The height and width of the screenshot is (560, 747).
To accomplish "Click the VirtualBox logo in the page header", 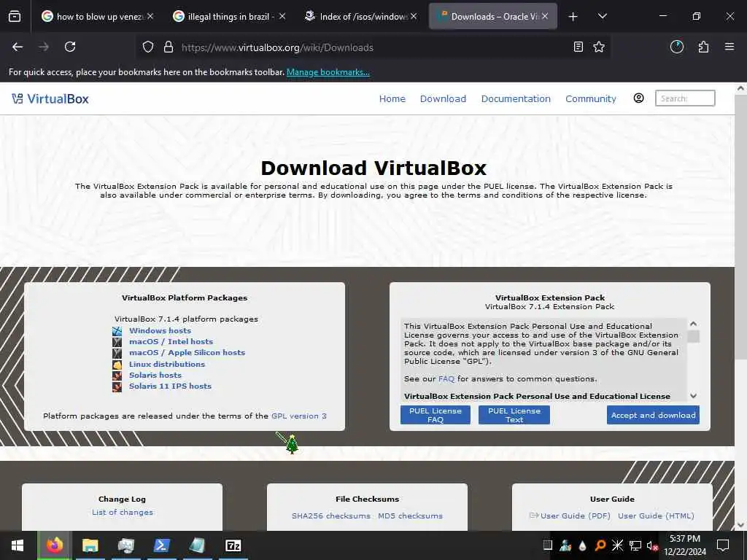I will [x=50, y=98].
